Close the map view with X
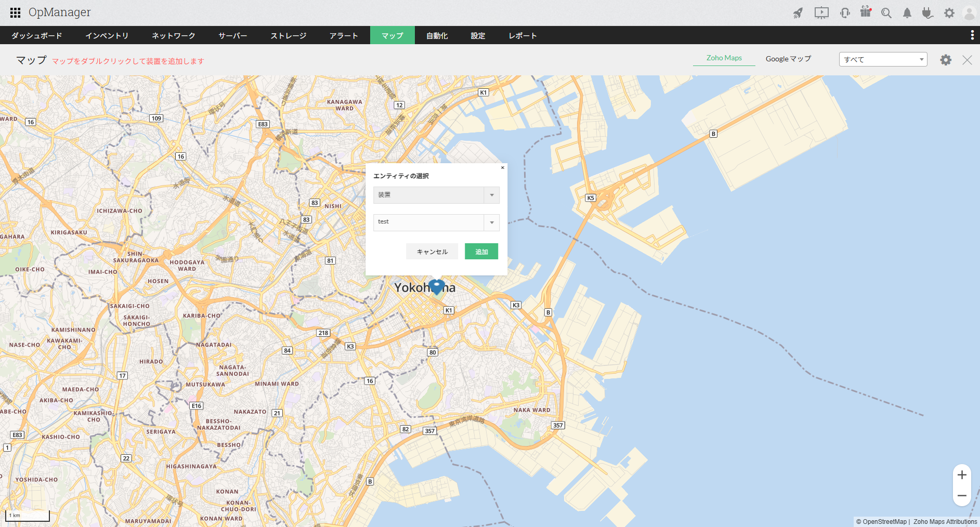Image resolution: width=980 pixels, height=527 pixels. point(967,60)
